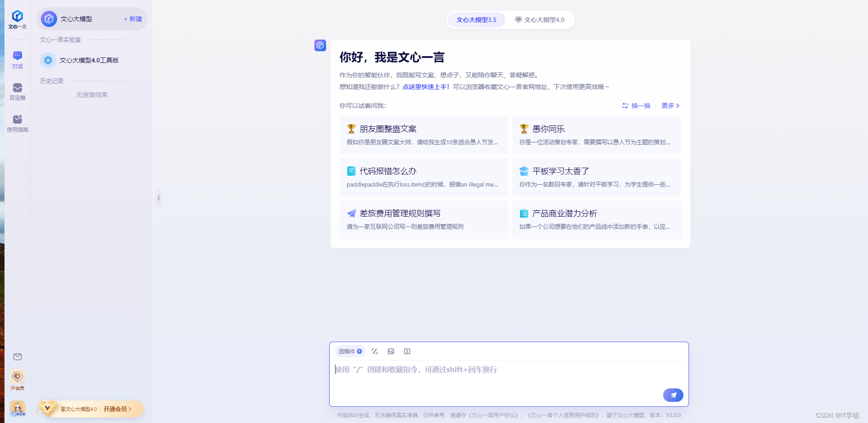The width and height of the screenshot is (868, 423).
Task: Click the trophy icon of 愚你同乐
Action: click(524, 129)
